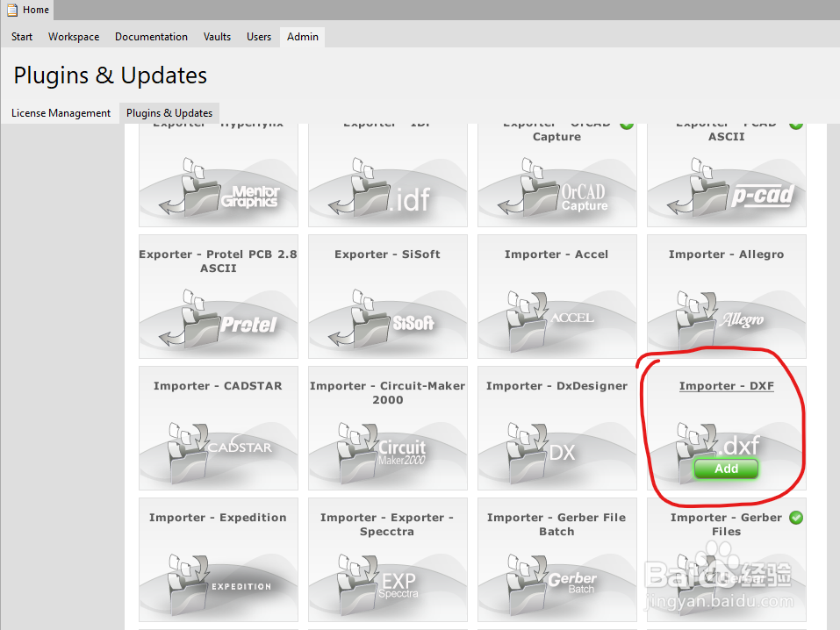Add the Importer DXF plugin
The width and height of the screenshot is (840, 630).
[x=726, y=469]
